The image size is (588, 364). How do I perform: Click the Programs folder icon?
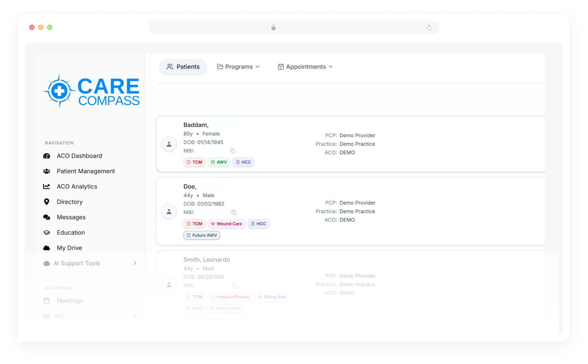coord(220,67)
